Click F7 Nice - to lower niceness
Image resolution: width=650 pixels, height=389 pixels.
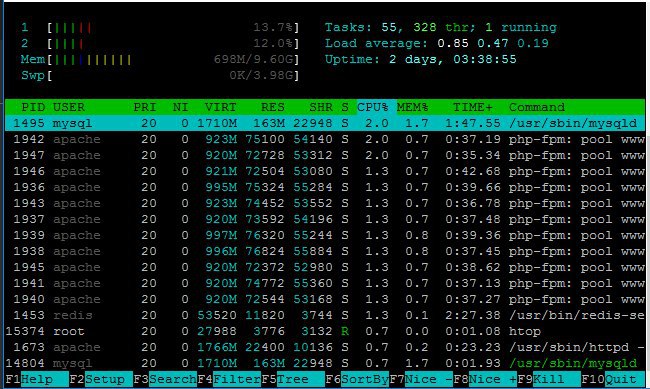421,379
